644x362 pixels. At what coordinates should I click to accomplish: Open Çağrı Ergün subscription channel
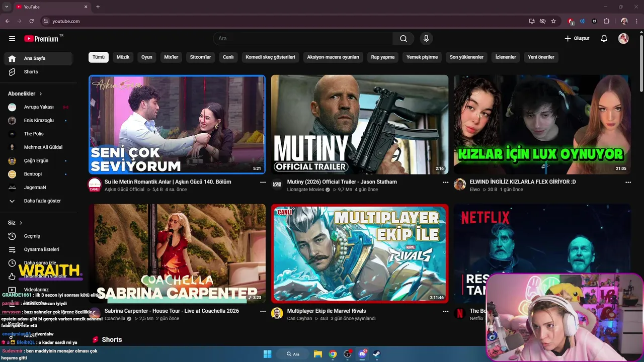click(38, 161)
